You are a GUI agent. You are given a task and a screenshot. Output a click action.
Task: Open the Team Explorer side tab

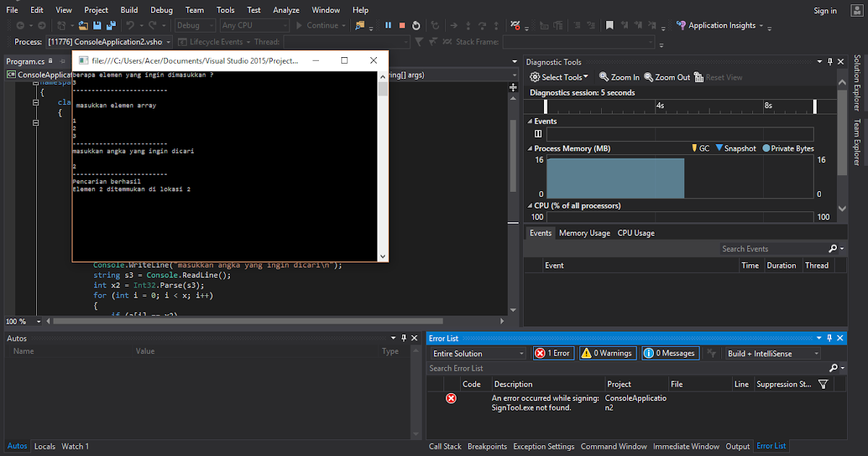pos(857,143)
